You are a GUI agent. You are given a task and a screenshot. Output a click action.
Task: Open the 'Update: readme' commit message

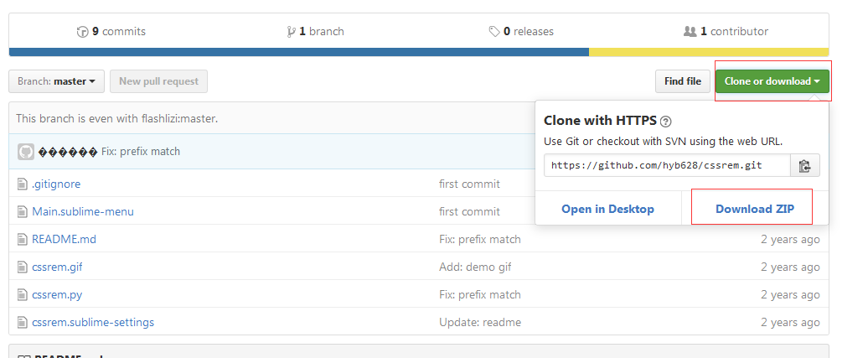pyautogui.click(x=480, y=323)
